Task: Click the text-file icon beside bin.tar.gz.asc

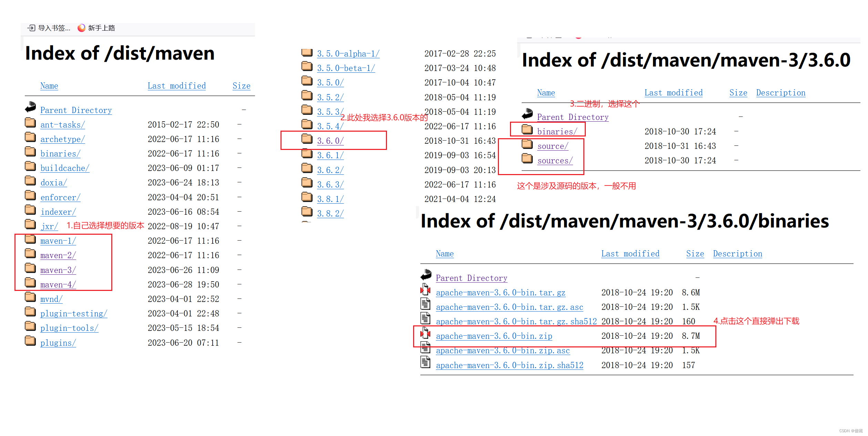Action: (426, 304)
